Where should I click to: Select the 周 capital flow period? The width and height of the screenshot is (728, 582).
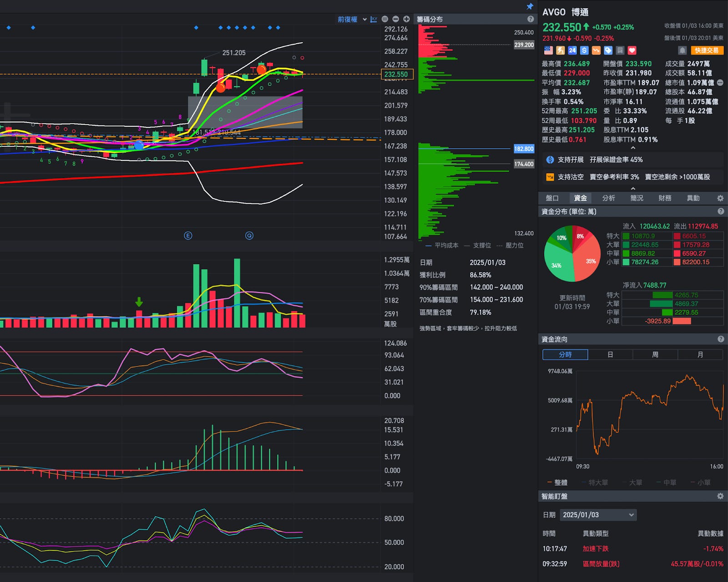click(x=655, y=355)
